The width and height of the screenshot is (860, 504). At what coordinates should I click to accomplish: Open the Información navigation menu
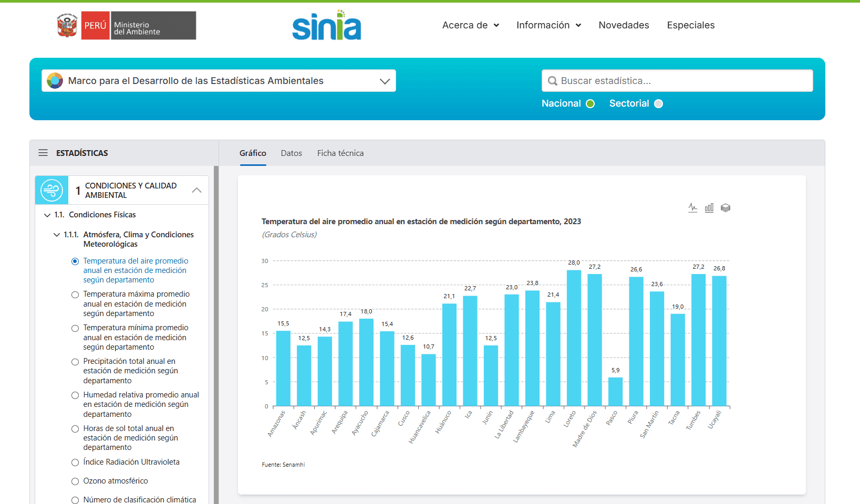click(548, 25)
